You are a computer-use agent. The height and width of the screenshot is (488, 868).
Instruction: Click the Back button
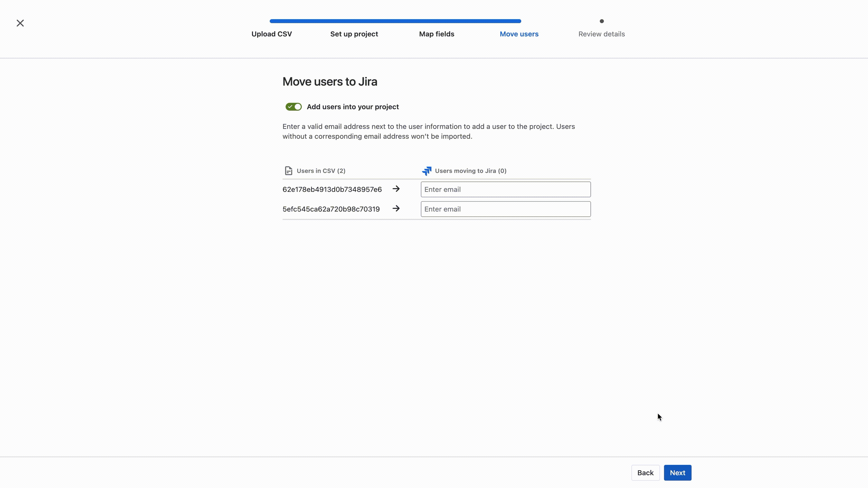point(645,472)
